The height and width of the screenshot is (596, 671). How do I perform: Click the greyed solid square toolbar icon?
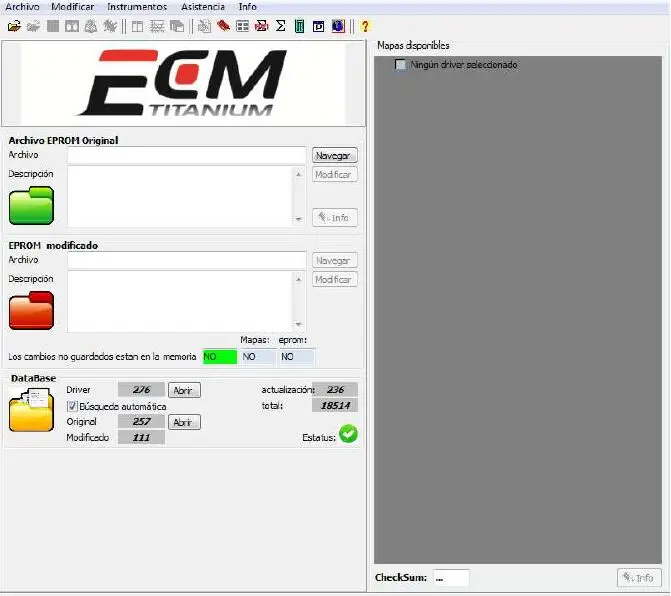click(x=53, y=27)
